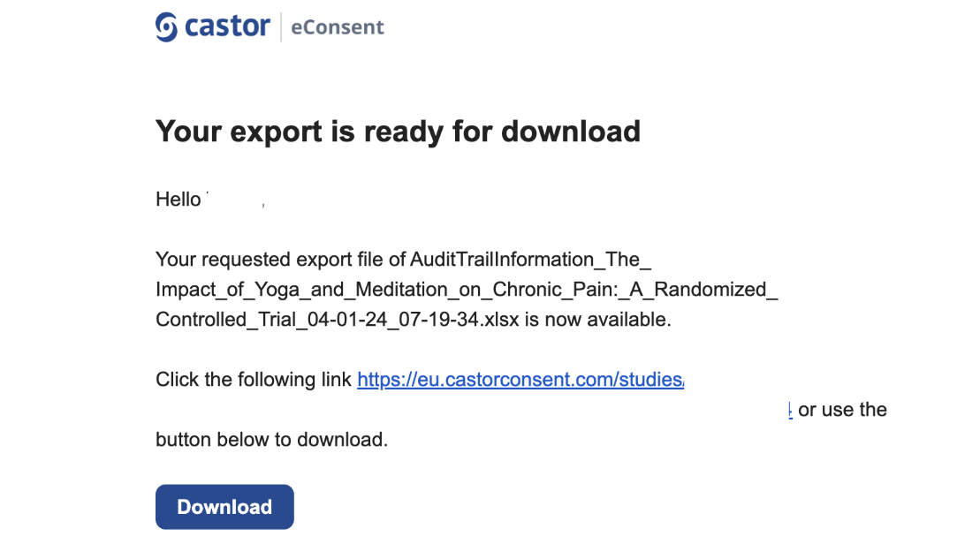Click the 'button below to download.' sentence
Image resolution: width=980 pixels, height=544 pixels.
pos(272,439)
